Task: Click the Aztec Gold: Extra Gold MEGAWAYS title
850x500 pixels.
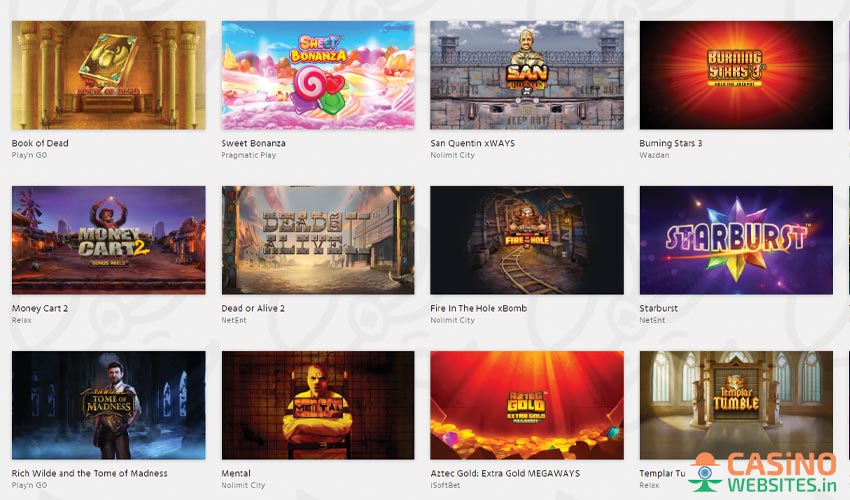Action: tap(505, 473)
